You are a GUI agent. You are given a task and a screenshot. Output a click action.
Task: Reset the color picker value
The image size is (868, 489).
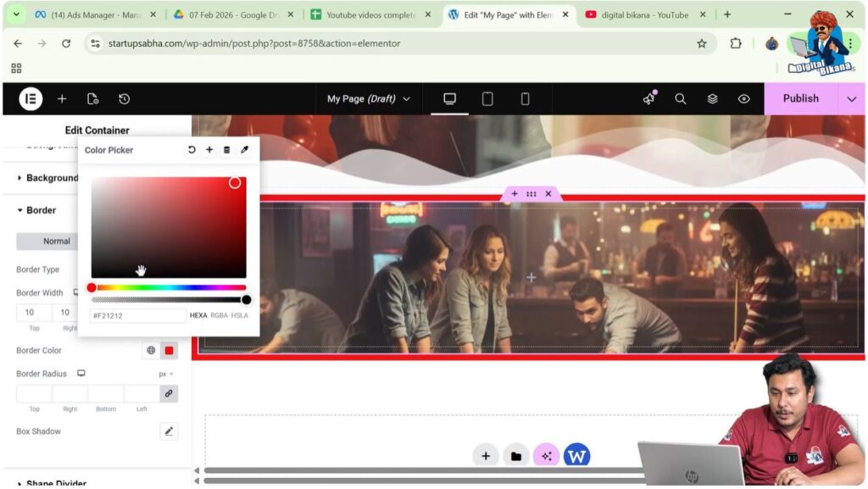[x=192, y=150]
